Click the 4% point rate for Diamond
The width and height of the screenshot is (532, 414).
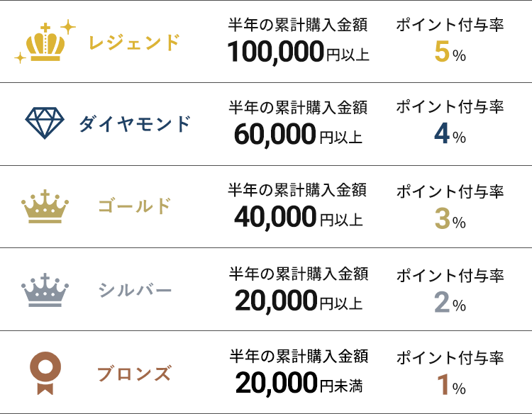[450, 135]
